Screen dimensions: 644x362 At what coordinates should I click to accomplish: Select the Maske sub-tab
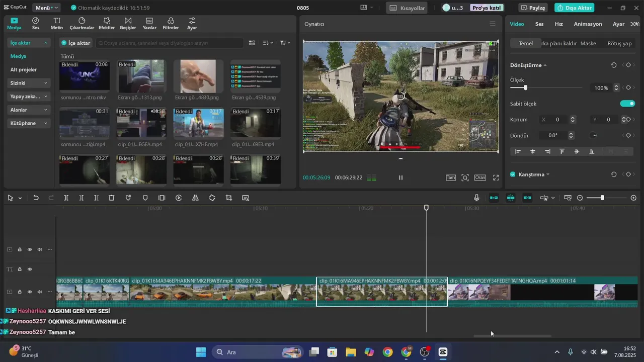click(588, 43)
